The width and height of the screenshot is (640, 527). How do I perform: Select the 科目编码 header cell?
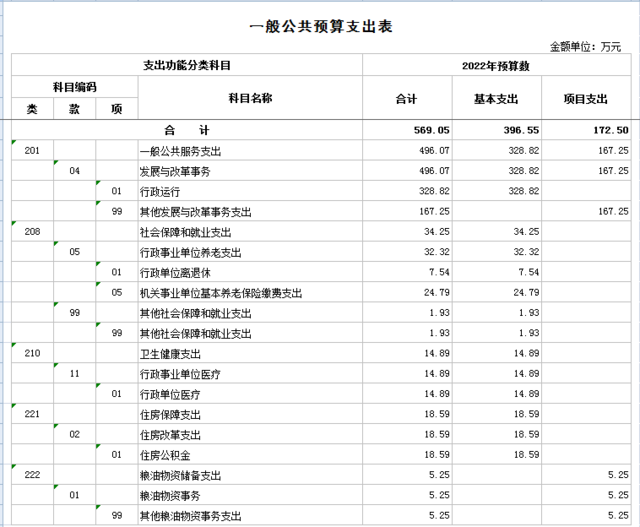(74, 87)
